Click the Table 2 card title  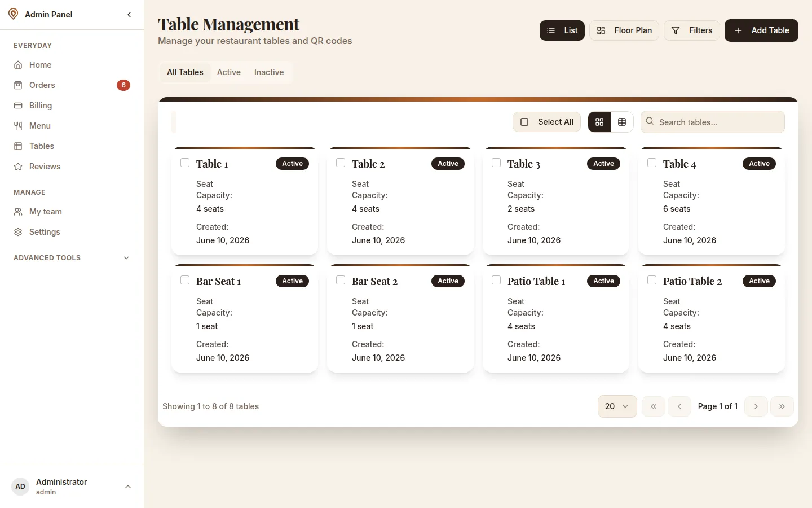[368, 164]
